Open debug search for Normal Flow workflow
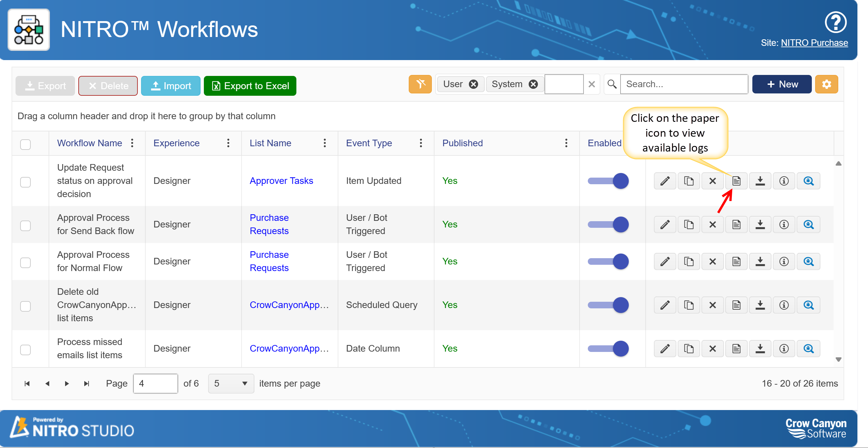 [808, 261]
